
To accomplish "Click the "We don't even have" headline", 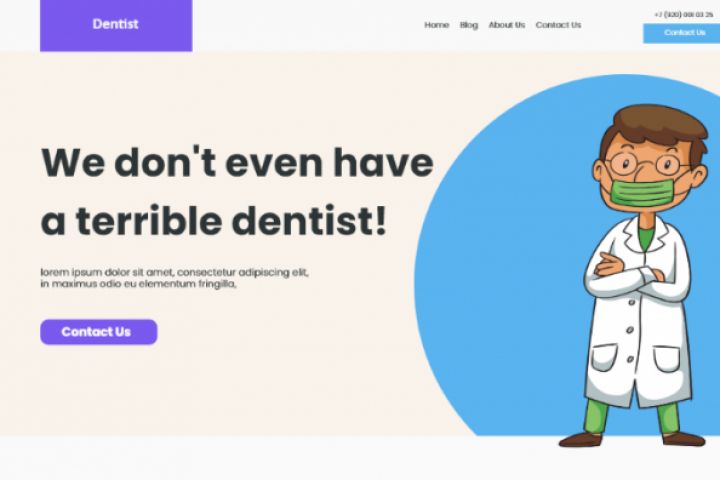I will pyautogui.click(x=237, y=162).
